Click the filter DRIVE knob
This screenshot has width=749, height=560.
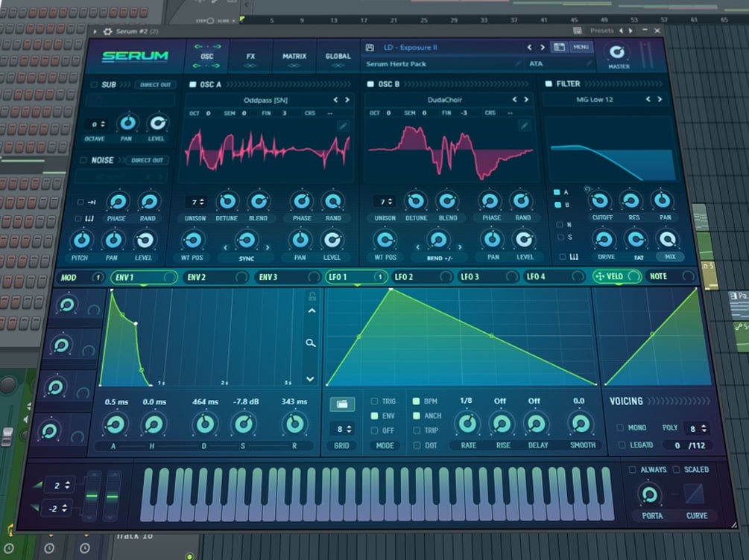pyautogui.click(x=604, y=239)
